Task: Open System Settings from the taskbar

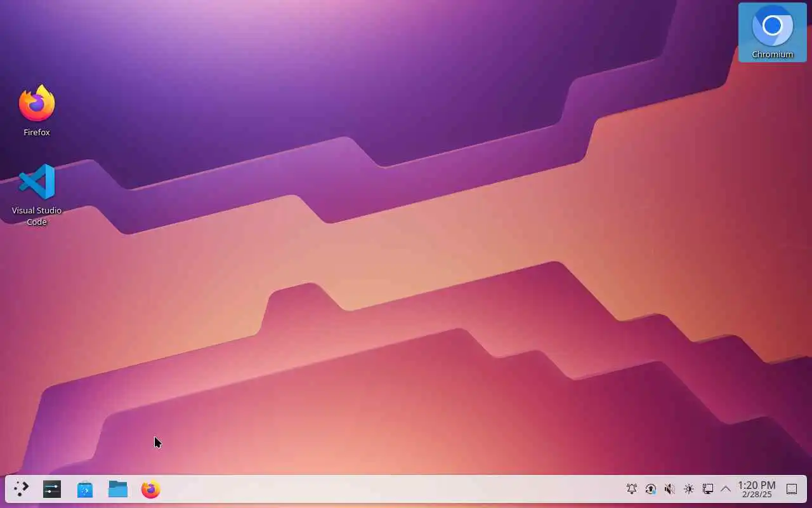Action: click(52, 489)
